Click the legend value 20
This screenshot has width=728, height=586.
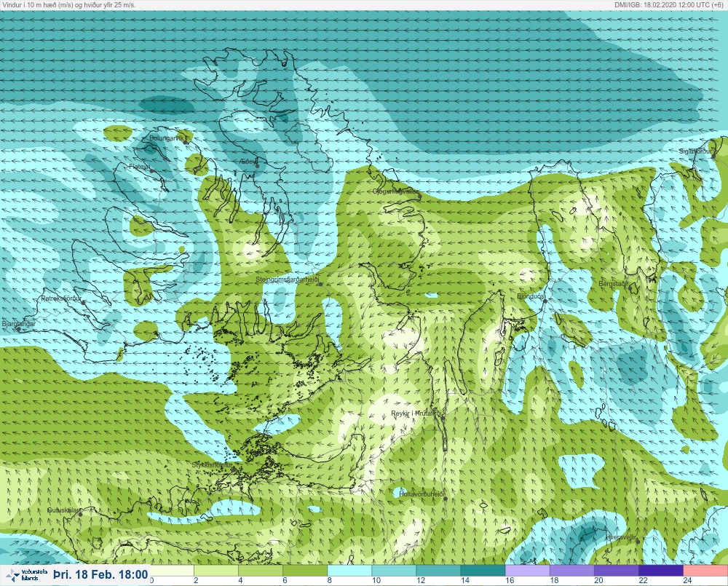coord(598,580)
